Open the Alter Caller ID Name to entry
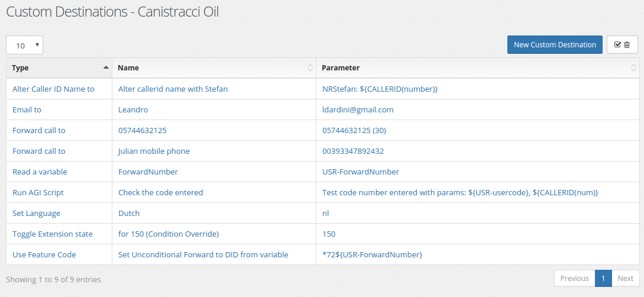644x297 pixels. [53, 89]
